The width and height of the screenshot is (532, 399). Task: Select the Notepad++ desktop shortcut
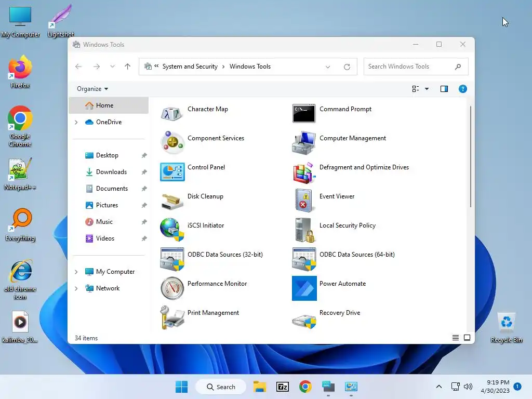[20, 174]
